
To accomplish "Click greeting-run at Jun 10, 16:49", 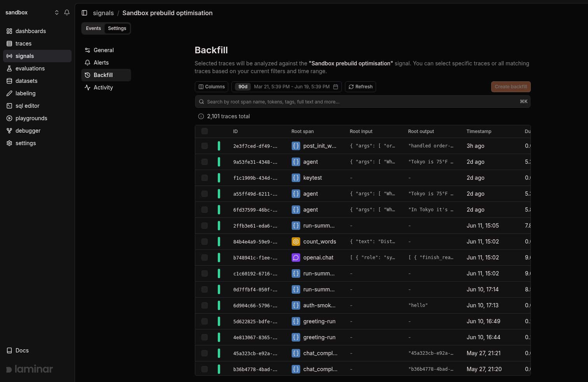I will [x=319, y=321].
